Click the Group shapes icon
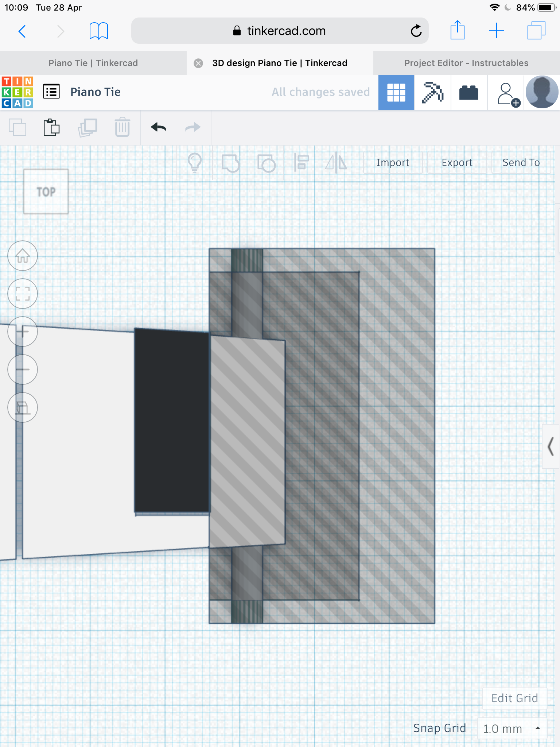The height and width of the screenshot is (747, 560). pos(230,163)
